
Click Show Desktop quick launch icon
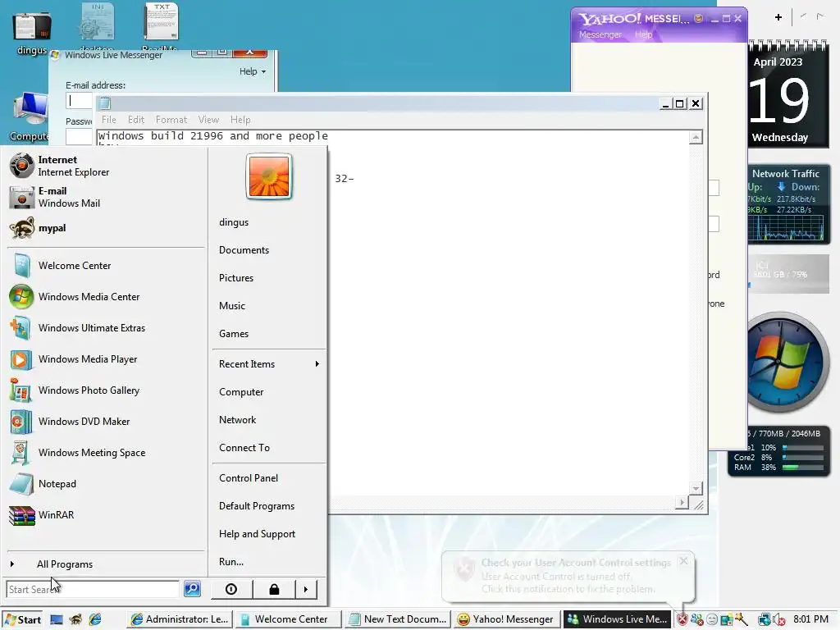[x=57, y=619]
